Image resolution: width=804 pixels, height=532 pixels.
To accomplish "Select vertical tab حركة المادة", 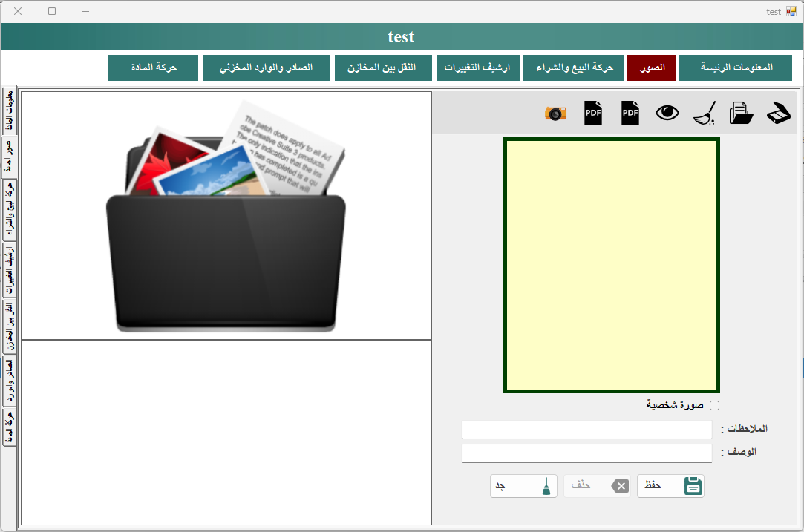I will pos(9,427).
